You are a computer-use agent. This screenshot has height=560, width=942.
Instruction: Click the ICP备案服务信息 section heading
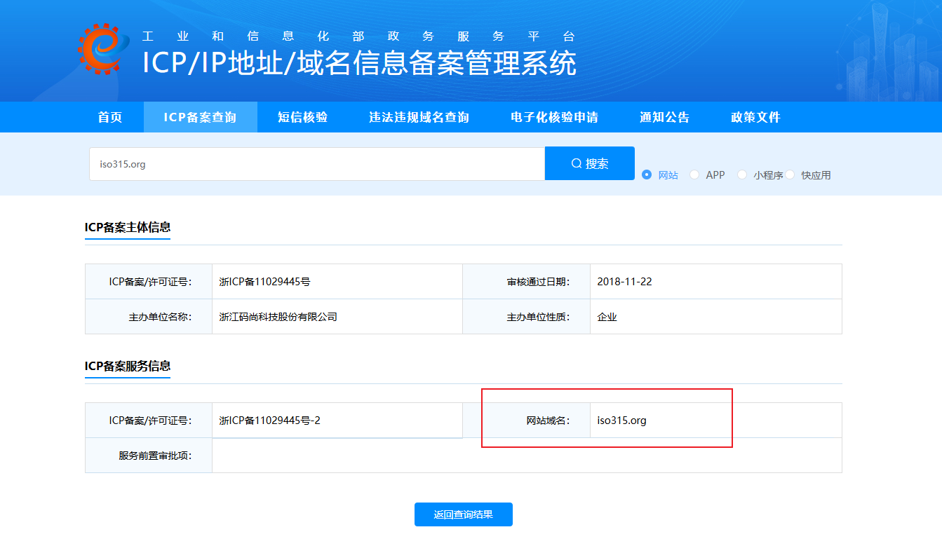128,366
